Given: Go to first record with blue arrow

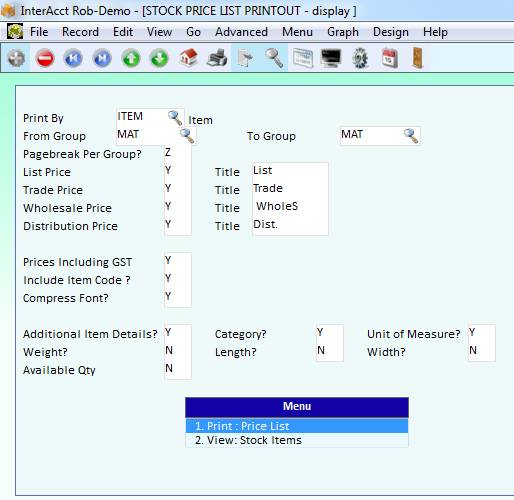Looking at the screenshot, I should (x=73, y=59).
